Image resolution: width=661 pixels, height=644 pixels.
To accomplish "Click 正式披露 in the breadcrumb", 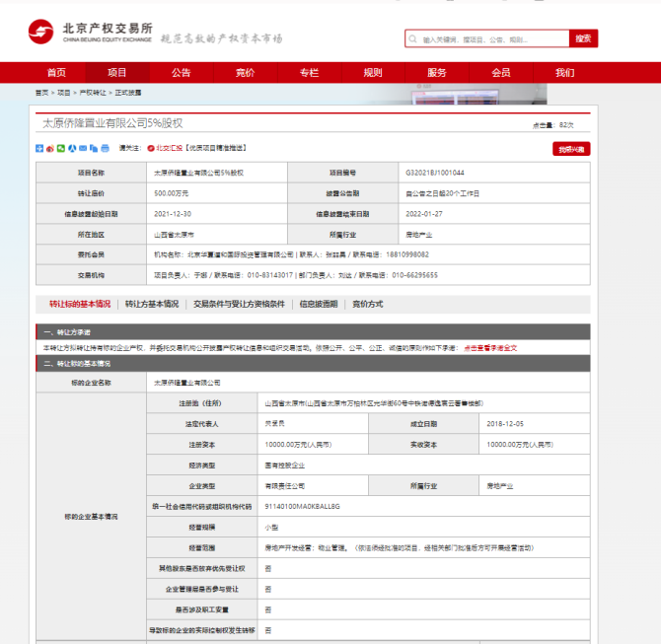I will tap(128, 93).
